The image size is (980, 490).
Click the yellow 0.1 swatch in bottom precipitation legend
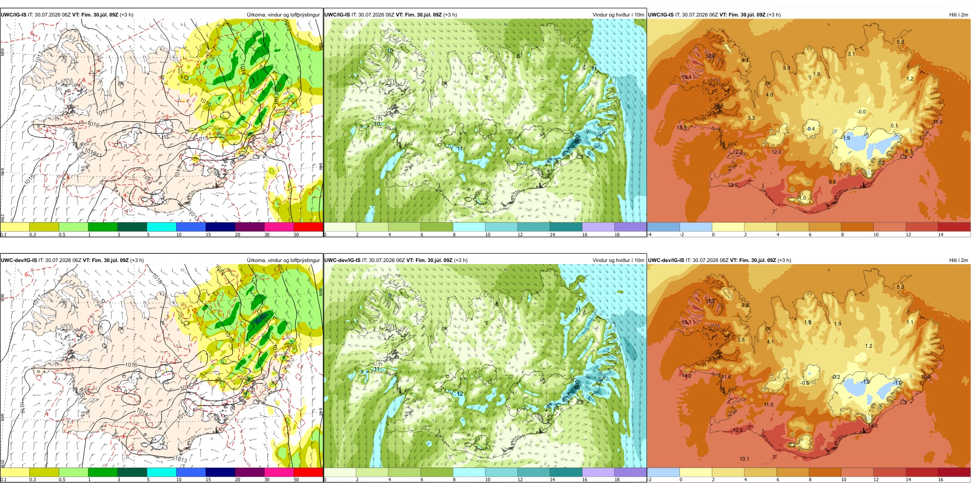pyautogui.click(x=15, y=472)
